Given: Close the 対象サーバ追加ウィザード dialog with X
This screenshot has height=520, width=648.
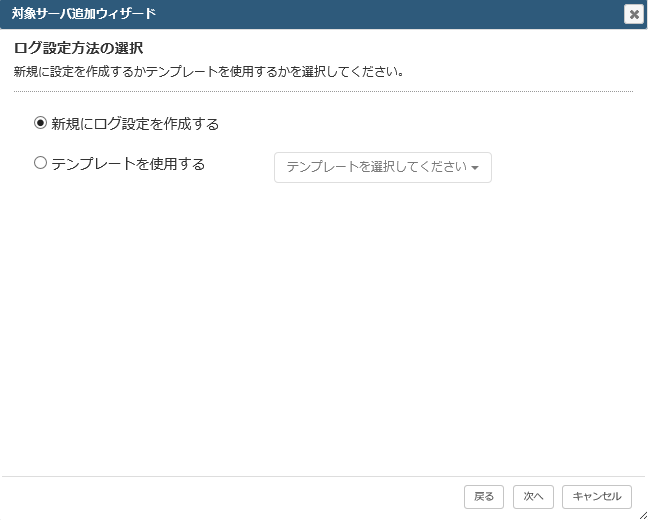Looking at the screenshot, I should [634, 14].
